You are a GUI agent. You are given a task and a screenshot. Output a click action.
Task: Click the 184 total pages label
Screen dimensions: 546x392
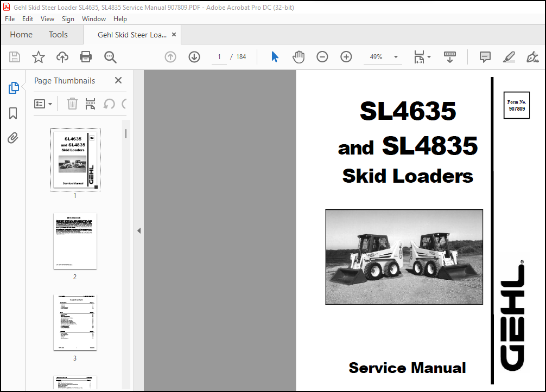(x=241, y=57)
